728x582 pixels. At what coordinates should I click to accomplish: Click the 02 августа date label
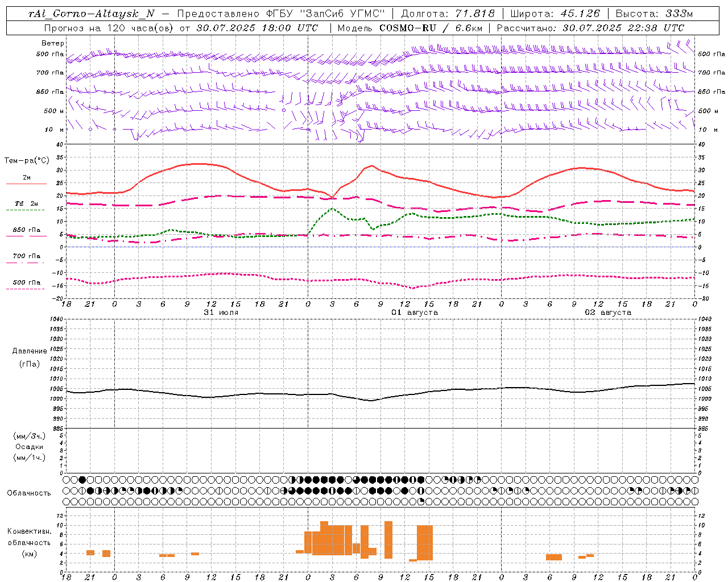608,313
